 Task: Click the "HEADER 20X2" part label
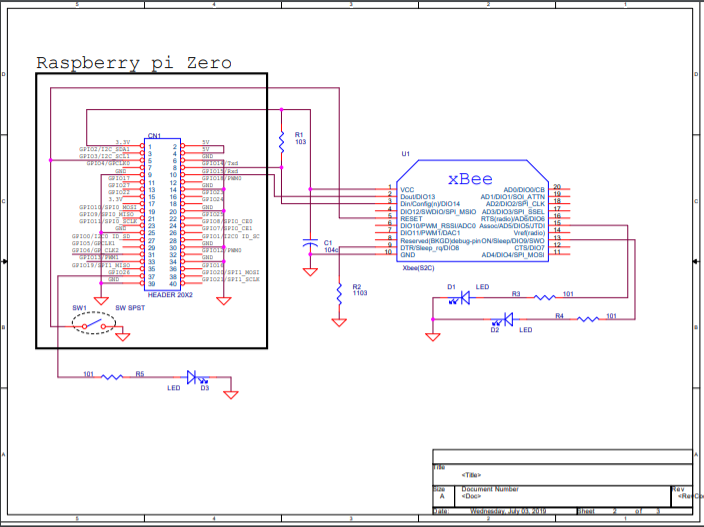tap(170, 295)
